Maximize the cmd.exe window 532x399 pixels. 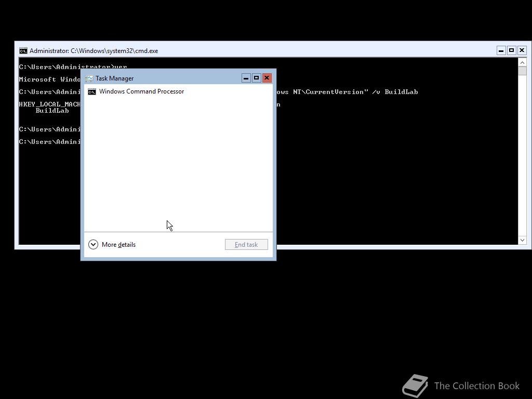coord(512,50)
